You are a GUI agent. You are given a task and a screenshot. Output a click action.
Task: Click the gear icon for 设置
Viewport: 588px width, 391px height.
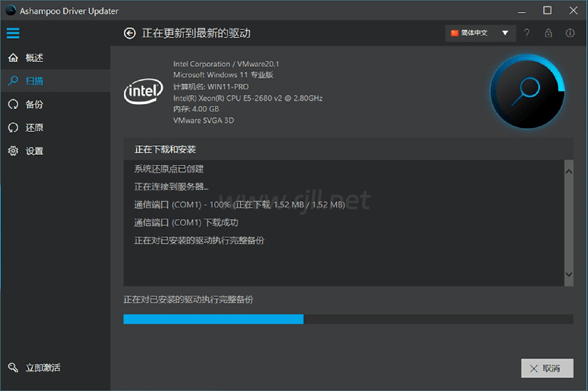(x=13, y=151)
